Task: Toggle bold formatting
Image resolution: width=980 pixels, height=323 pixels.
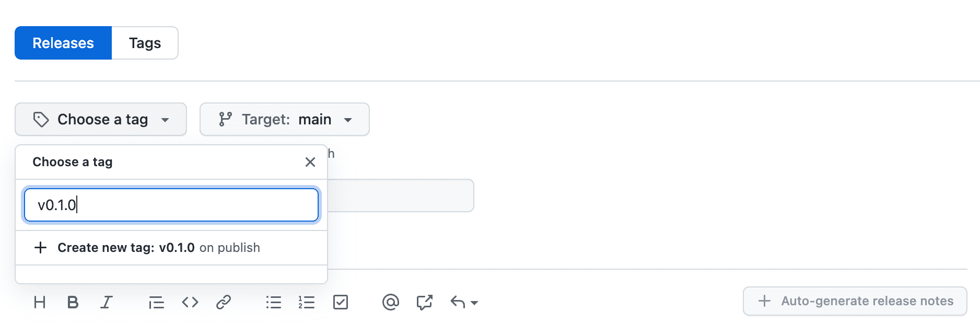Action: (73, 302)
